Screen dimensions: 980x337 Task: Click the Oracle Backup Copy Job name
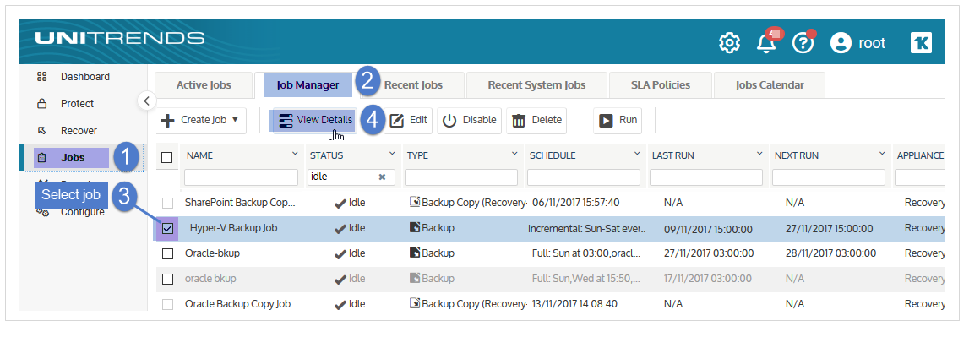pyautogui.click(x=238, y=304)
